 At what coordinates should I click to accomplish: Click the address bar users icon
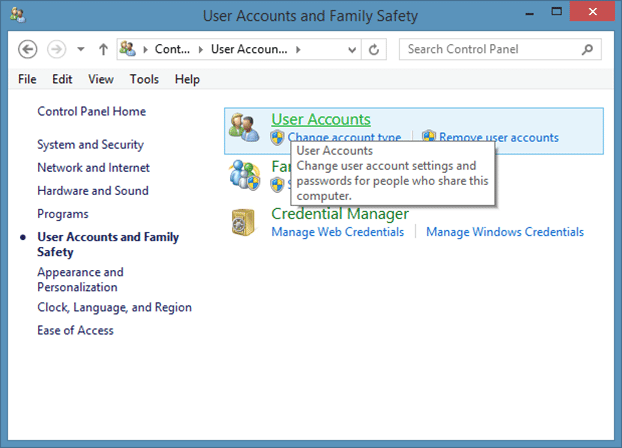click(x=128, y=49)
